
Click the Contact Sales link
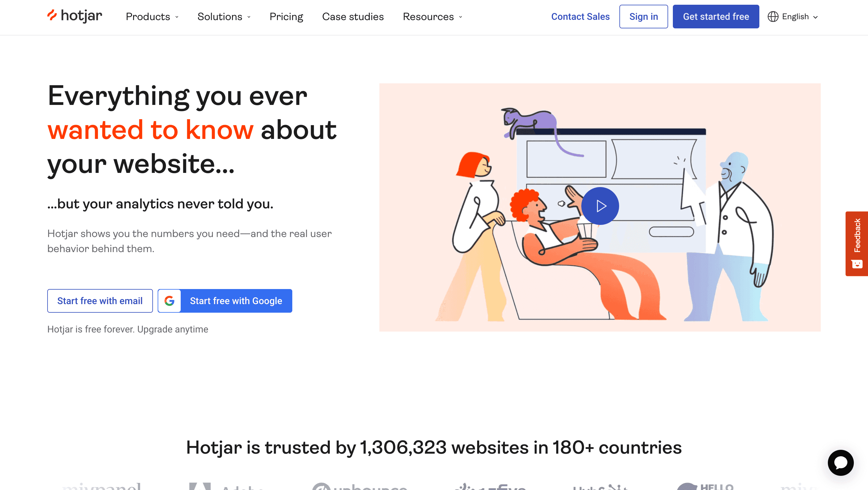tap(580, 17)
